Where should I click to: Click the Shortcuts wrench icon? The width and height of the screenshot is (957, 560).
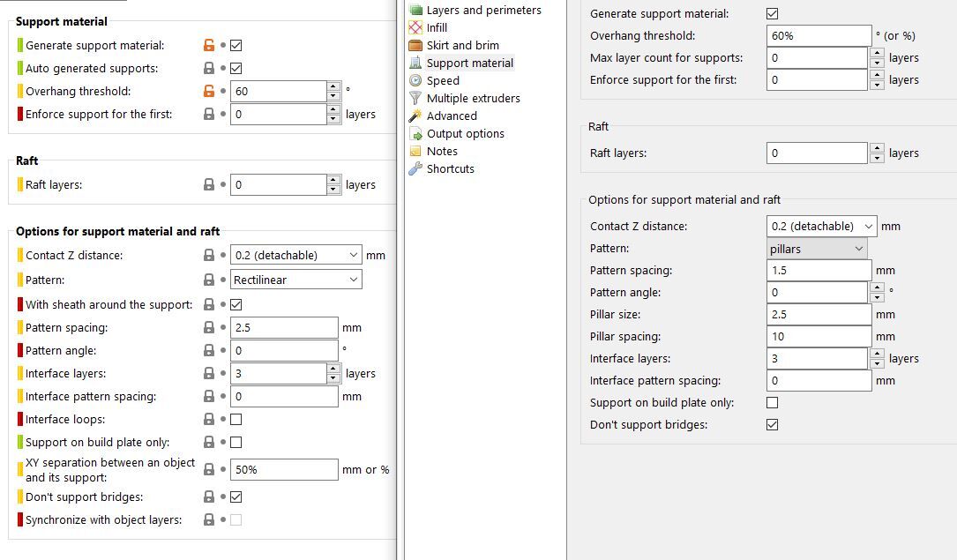coord(415,169)
